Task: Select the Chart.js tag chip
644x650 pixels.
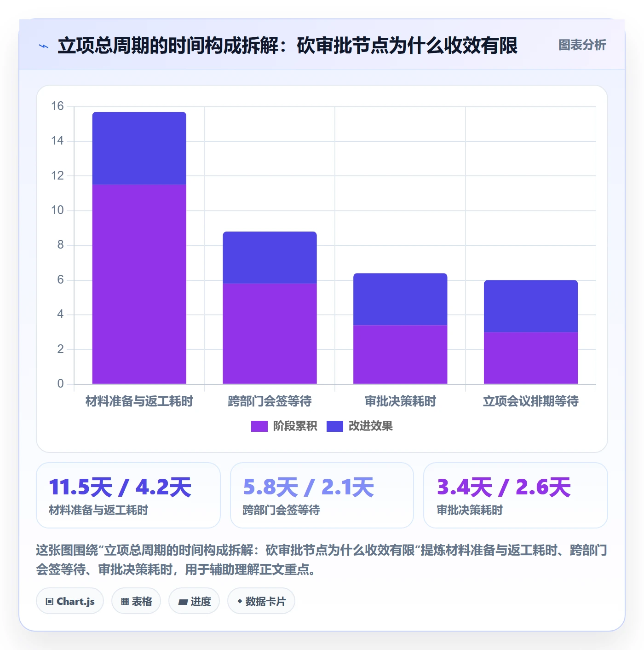Action: point(70,601)
